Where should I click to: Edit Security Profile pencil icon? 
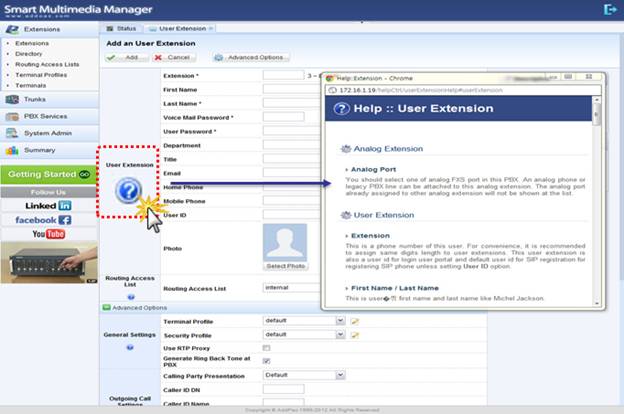point(355,335)
